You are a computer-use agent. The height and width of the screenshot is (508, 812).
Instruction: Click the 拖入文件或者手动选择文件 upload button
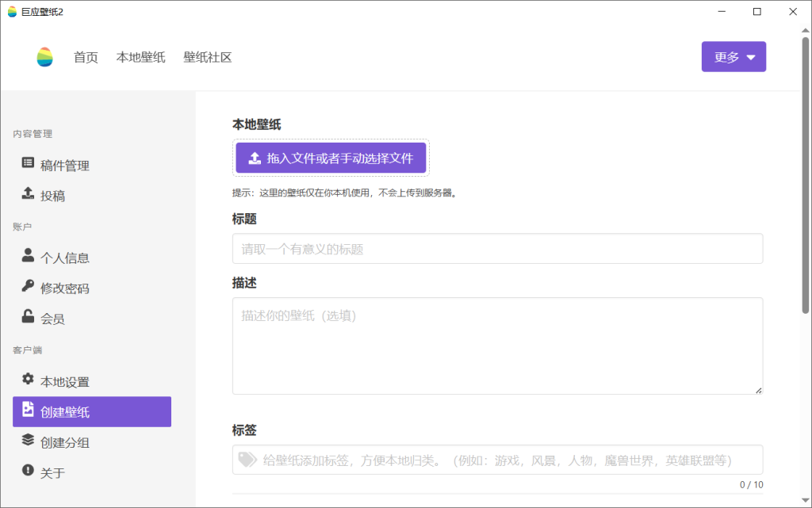pyautogui.click(x=331, y=157)
